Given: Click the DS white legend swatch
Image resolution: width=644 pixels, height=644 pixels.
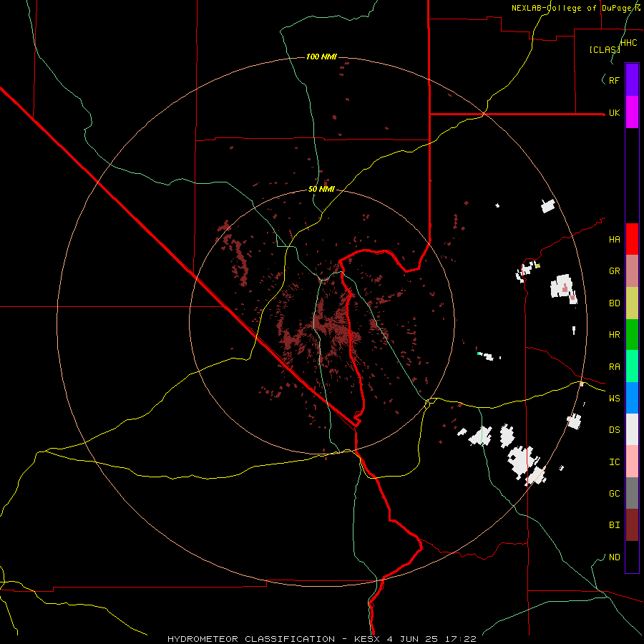Looking at the screenshot, I should coord(632,429).
